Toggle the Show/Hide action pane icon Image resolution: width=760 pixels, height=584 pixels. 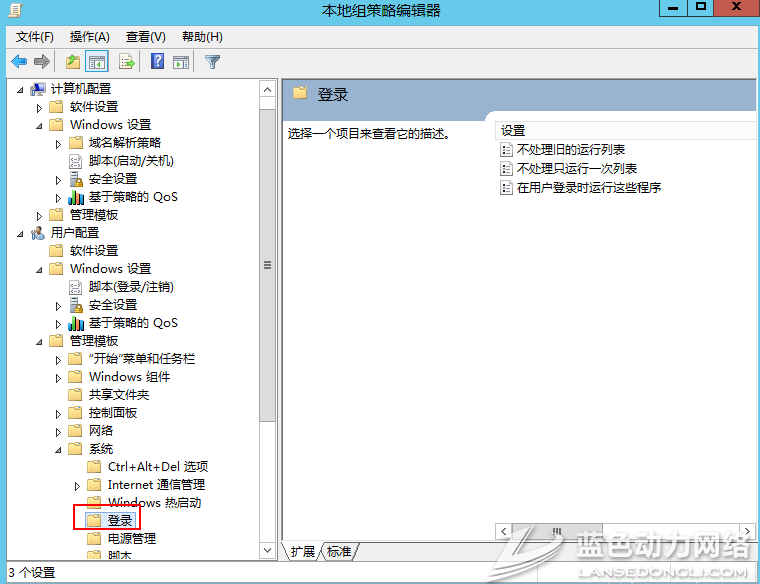click(181, 61)
